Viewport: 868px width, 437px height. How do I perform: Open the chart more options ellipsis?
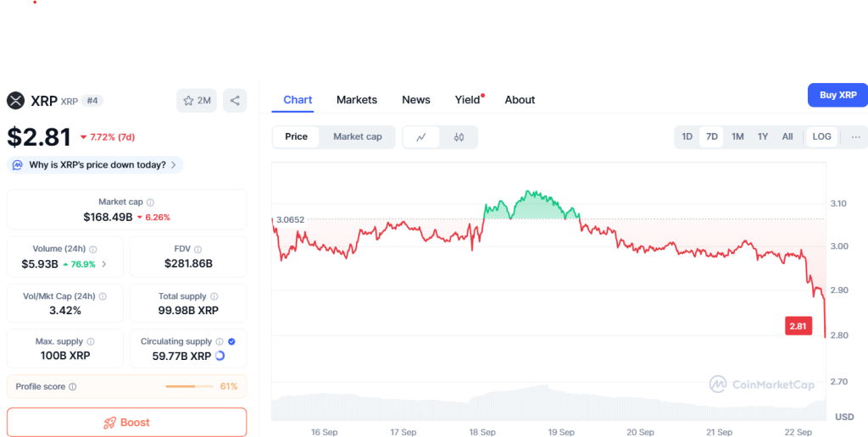click(x=855, y=137)
